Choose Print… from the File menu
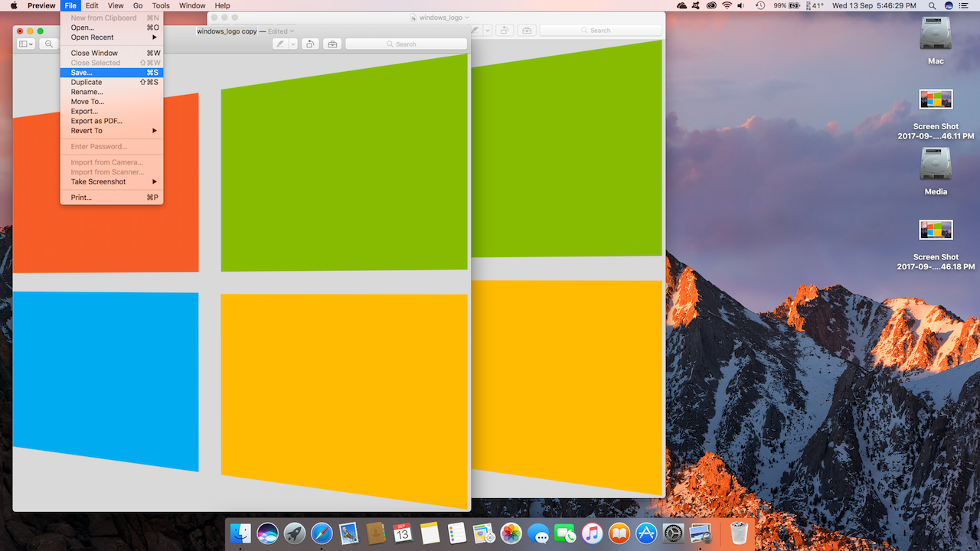Image resolution: width=980 pixels, height=551 pixels. click(x=112, y=197)
